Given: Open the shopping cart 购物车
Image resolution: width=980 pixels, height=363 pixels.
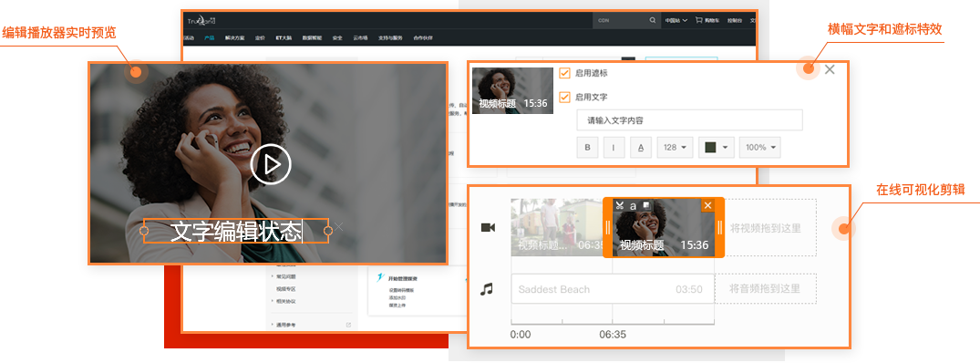Looking at the screenshot, I should click(709, 20).
